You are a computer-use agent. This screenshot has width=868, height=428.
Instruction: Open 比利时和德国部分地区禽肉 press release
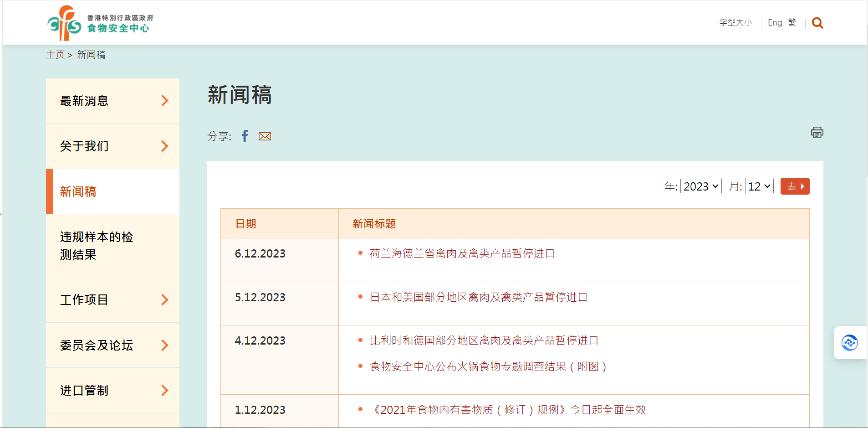(x=484, y=340)
